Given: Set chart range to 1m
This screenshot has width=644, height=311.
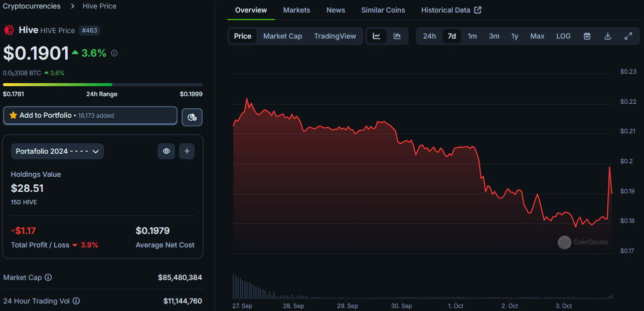Looking at the screenshot, I should click(472, 36).
